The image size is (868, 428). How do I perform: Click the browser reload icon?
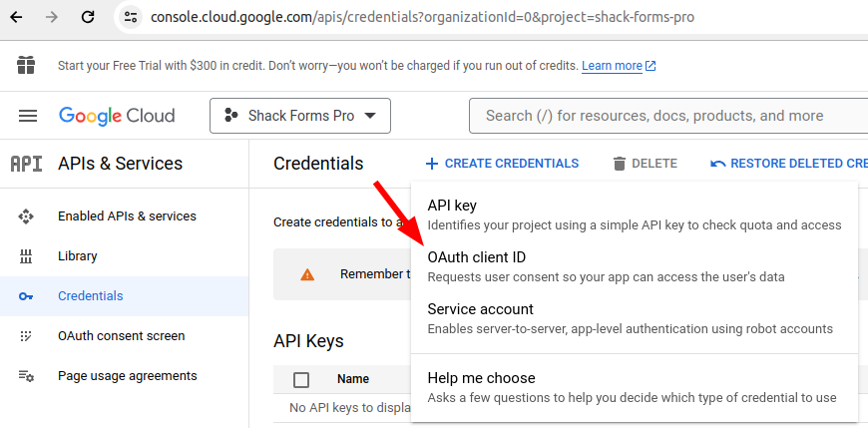tap(88, 17)
